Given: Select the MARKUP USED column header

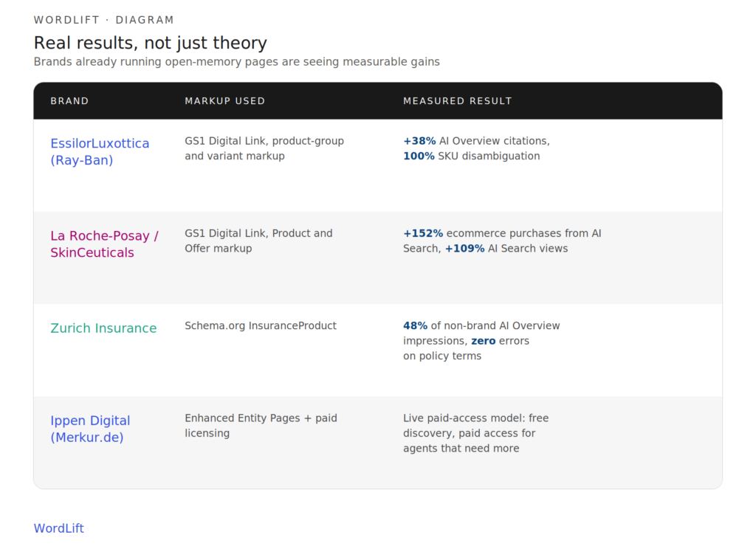Looking at the screenshot, I should (x=225, y=101).
